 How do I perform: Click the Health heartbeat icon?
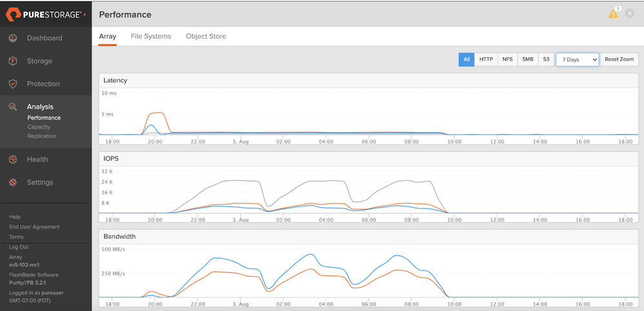[x=13, y=159]
